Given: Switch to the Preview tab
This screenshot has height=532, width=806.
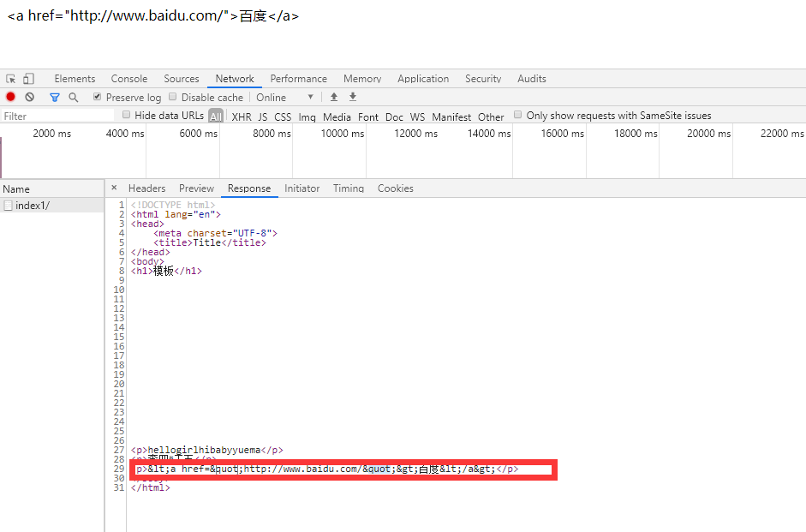Looking at the screenshot, I should click(x=196, y=188).
